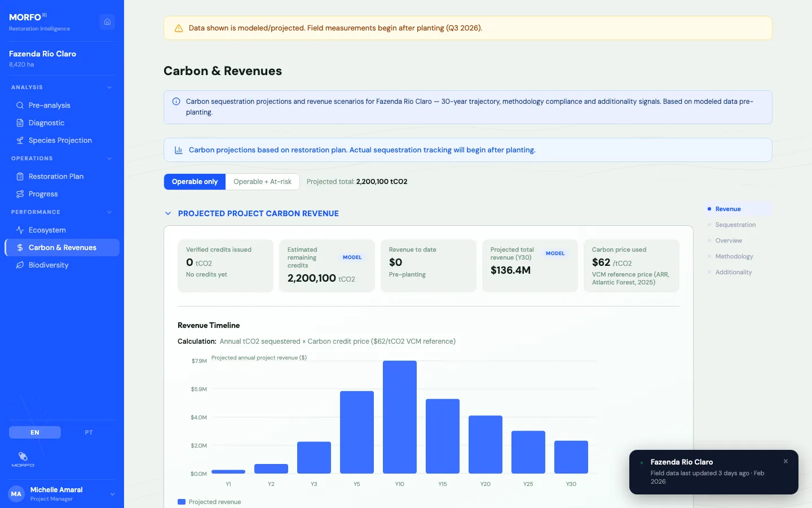Select the Progress icon under Operations

point(19,194)
